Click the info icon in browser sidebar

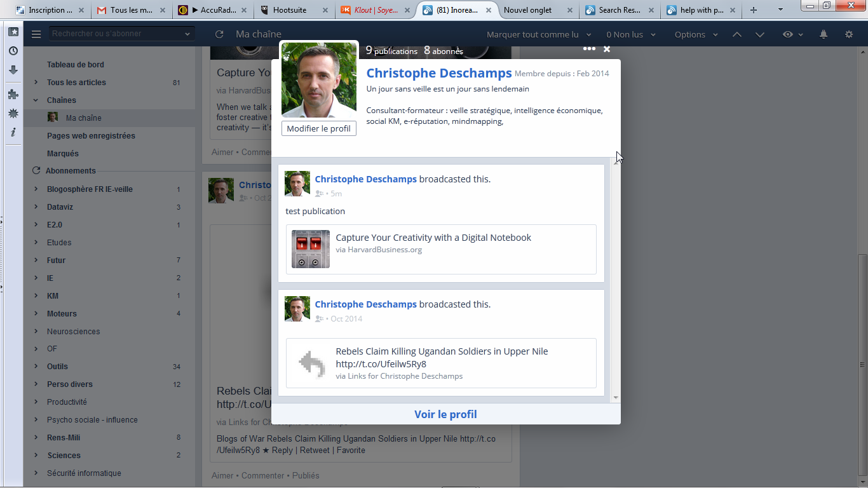click(x=13, y=132)
